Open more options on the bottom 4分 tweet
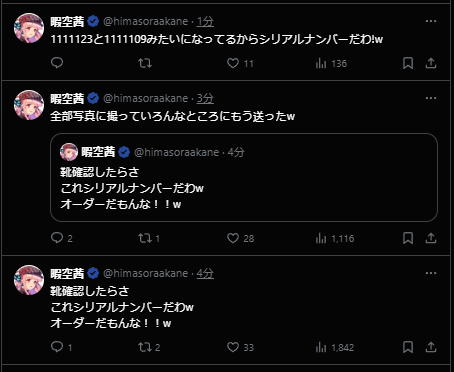This screenshot has height=372, width=454. point(431,273)
